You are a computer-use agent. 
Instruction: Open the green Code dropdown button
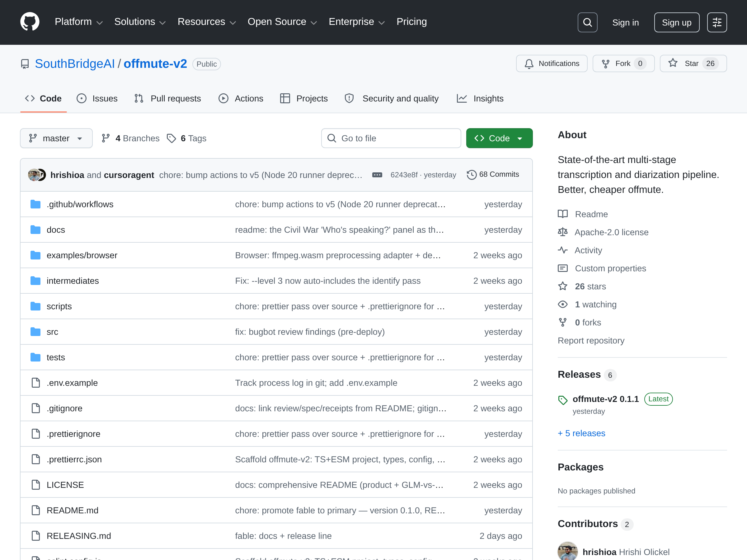[499, 138]
